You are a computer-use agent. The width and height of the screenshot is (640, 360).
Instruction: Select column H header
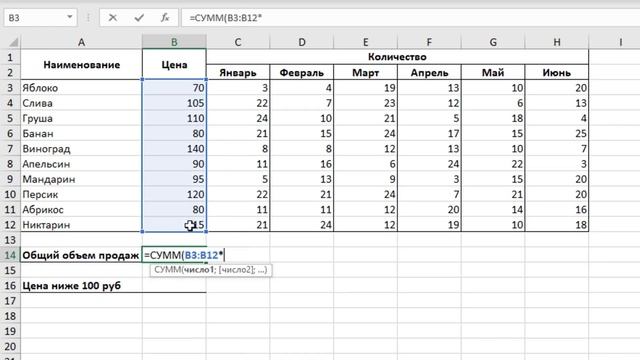557,42
